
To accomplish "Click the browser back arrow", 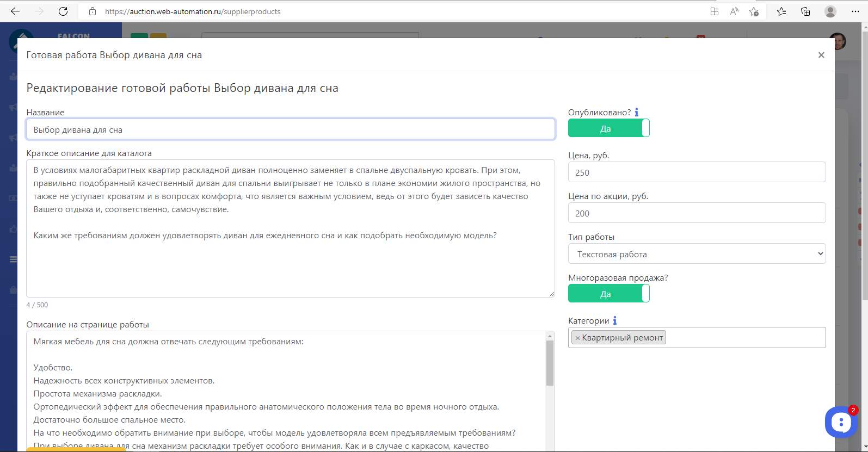I will pyautogui.click(x=15, y=11).
